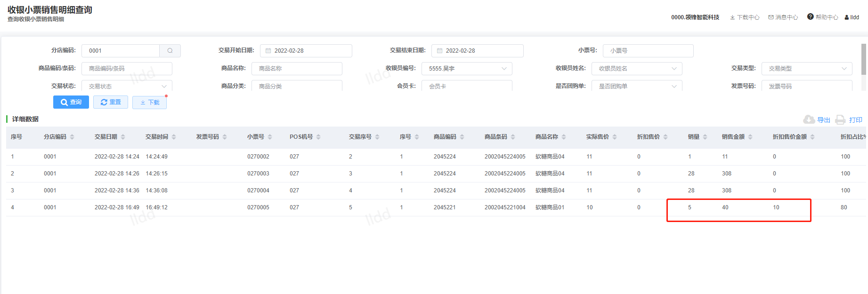Open the 交易开始日期 date picker
The height and width of the screenshot is (294, 868).
coord(306,51)
